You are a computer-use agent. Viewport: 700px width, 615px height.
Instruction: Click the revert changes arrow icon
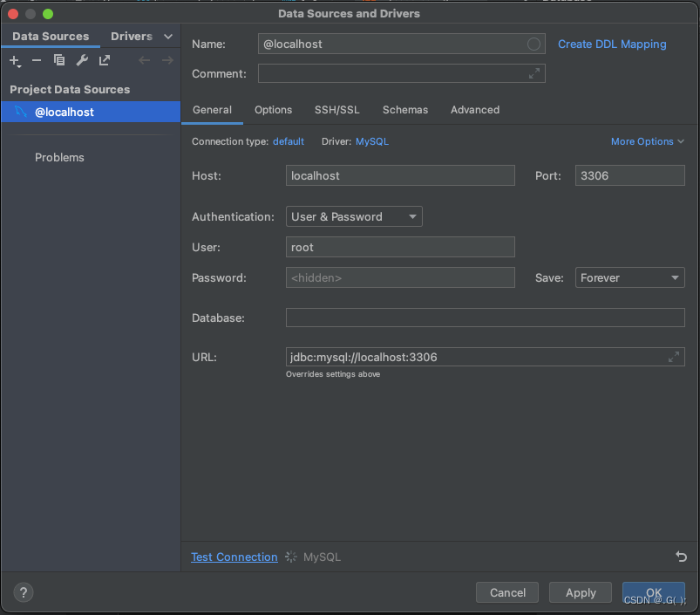click(x=681, y=557)
